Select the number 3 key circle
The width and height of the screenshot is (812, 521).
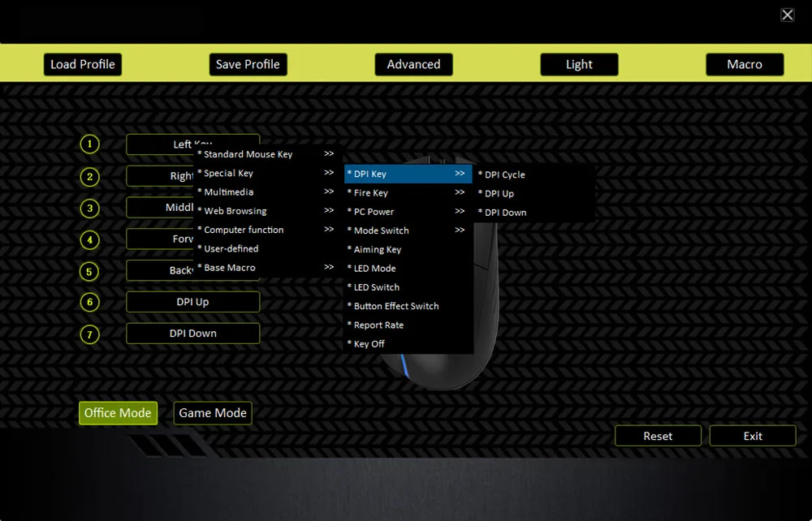[89, 209]
